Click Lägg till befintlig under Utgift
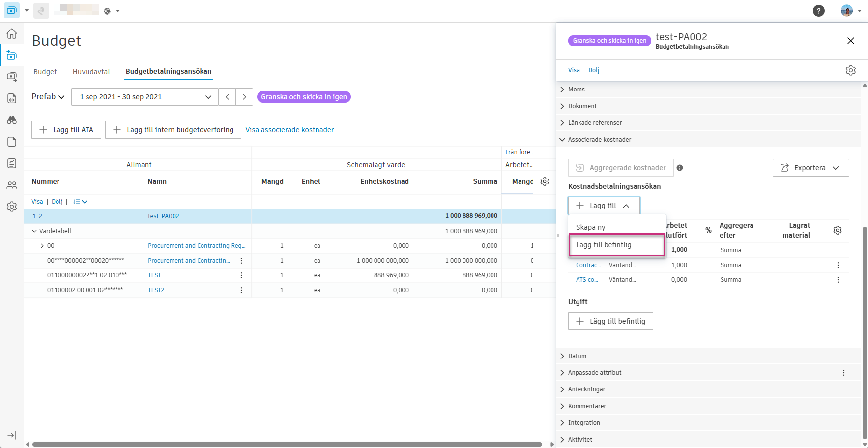Viewport: 868px width, 448px height. point(610,321)
